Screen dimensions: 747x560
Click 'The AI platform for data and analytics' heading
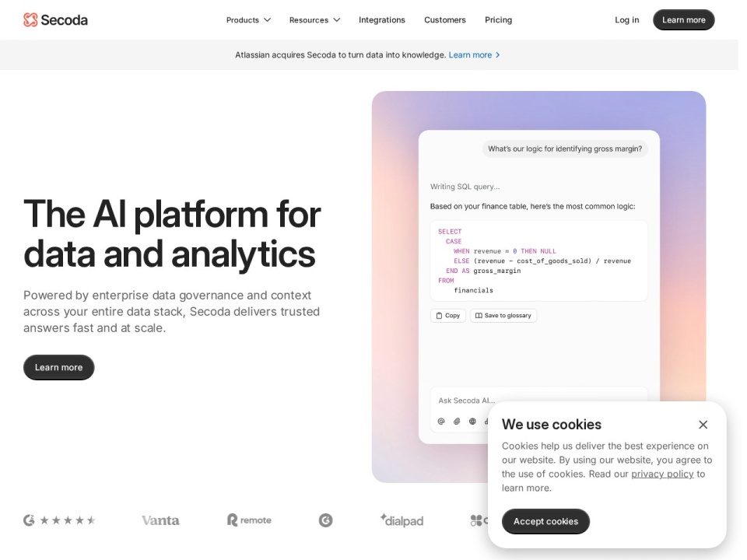(172, 234)
